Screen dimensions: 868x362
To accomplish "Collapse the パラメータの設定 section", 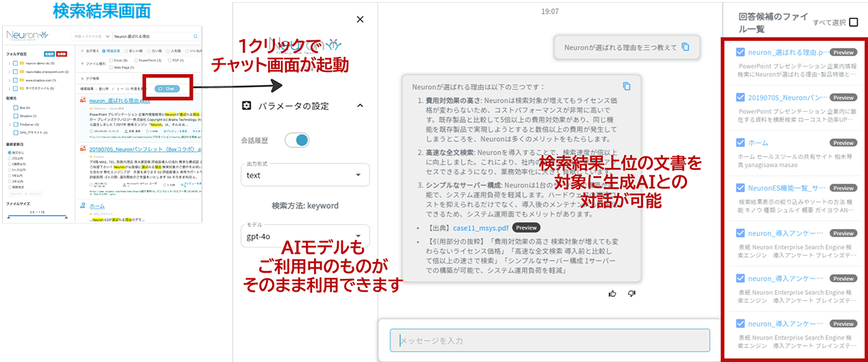I will coord(359,106).
